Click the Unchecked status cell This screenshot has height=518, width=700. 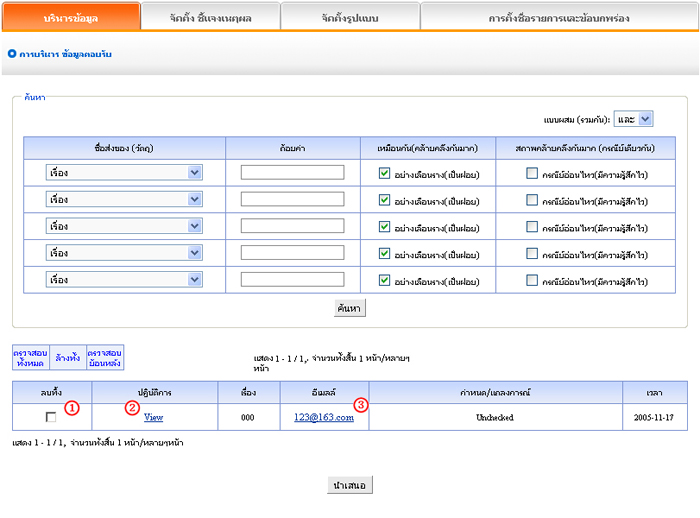[x=495, y=417]
